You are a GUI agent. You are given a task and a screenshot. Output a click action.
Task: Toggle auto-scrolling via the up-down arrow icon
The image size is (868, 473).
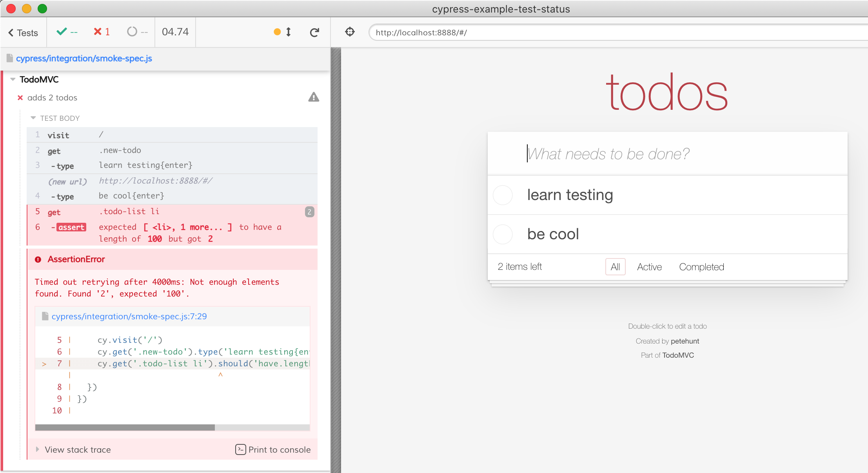[288, 32]
